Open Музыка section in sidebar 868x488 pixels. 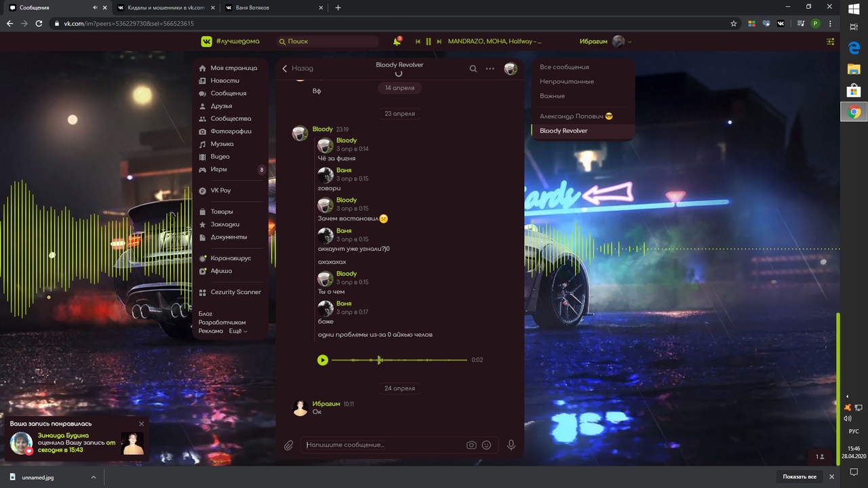click(222, 144)
